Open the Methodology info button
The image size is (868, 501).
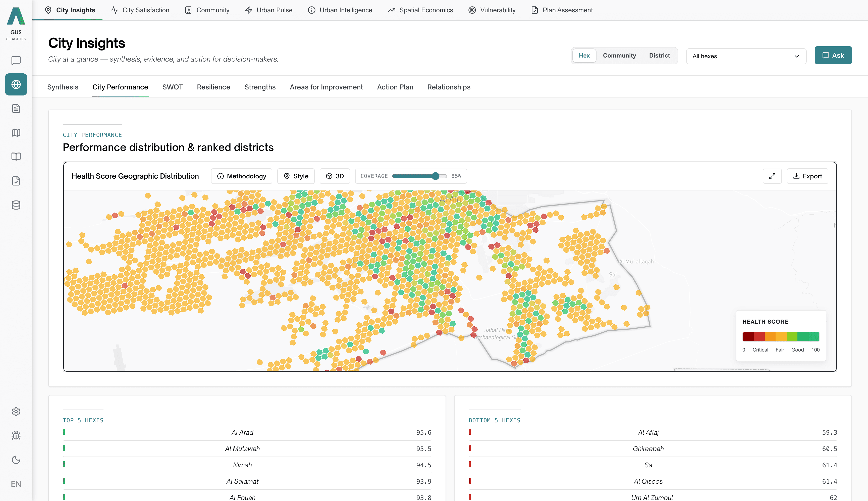[x=241, y=176]
